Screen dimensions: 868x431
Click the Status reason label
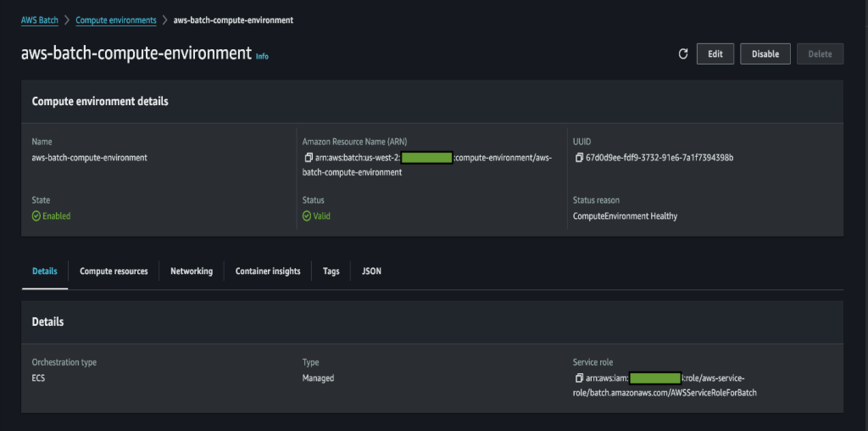(x=596, y=200)
